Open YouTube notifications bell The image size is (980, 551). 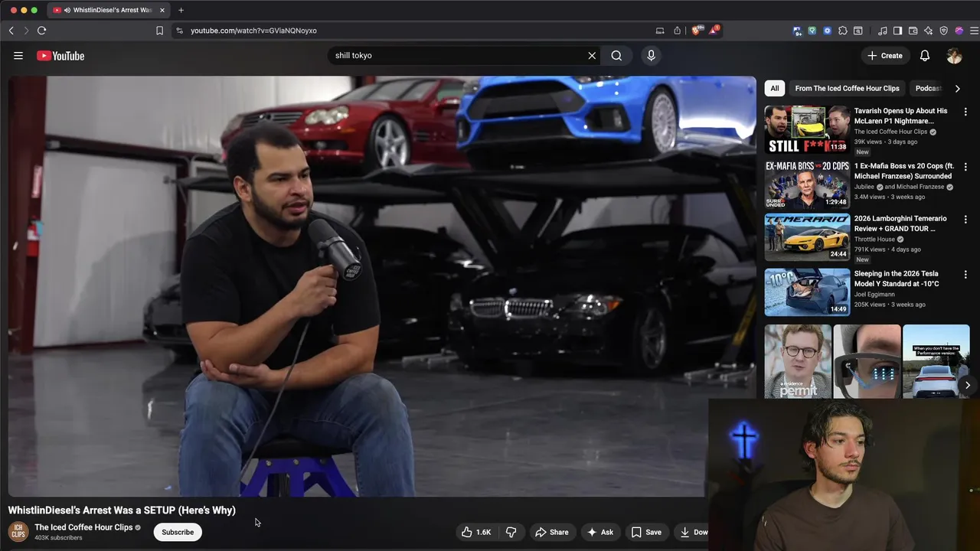925,56
